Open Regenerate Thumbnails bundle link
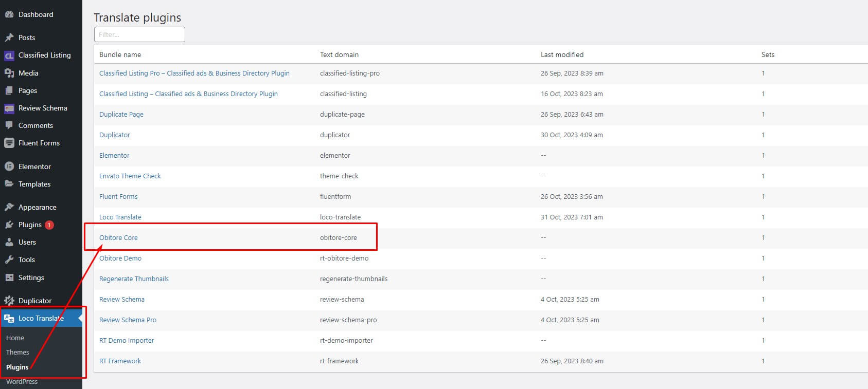The height and width of the screenshot is (389, 868). click(x=134, y=279)
